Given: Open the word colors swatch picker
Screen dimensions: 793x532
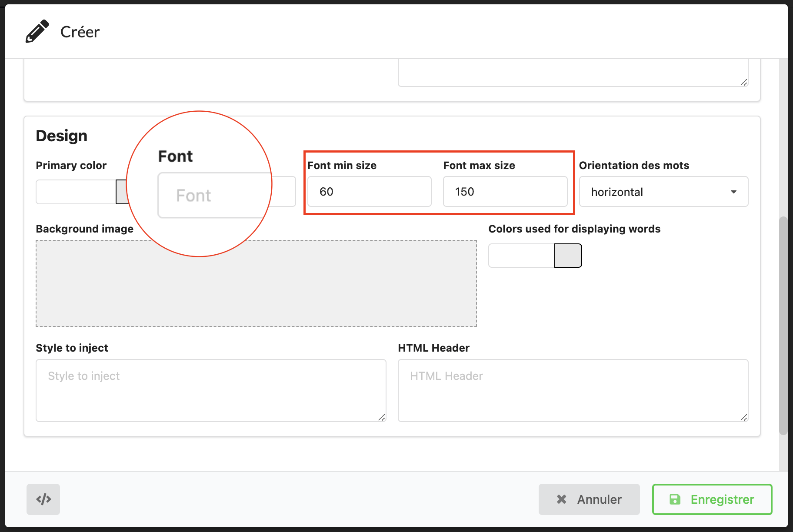Looking at the screenshot, I should 568,256.
